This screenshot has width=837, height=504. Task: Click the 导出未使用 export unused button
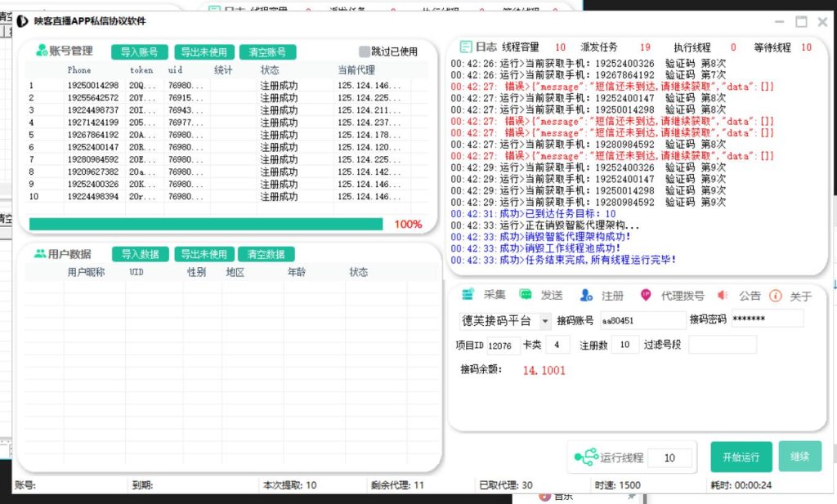(x=204, y=51)
